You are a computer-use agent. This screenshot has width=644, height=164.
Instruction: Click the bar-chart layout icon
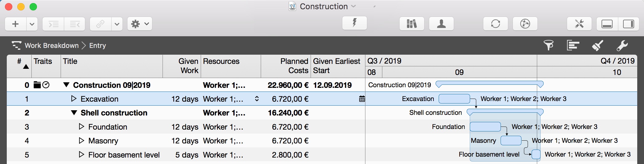573,45
